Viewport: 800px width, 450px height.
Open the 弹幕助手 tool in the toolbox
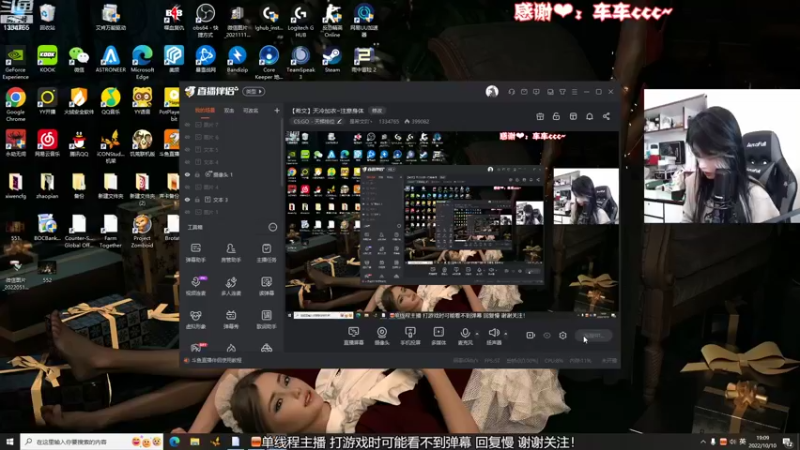click(x=195, y=253)
